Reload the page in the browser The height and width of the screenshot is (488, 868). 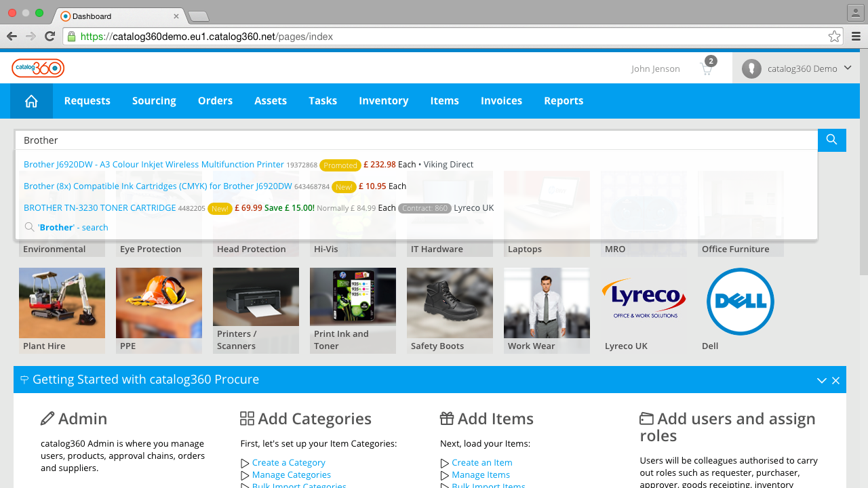[x=50, y=37]
